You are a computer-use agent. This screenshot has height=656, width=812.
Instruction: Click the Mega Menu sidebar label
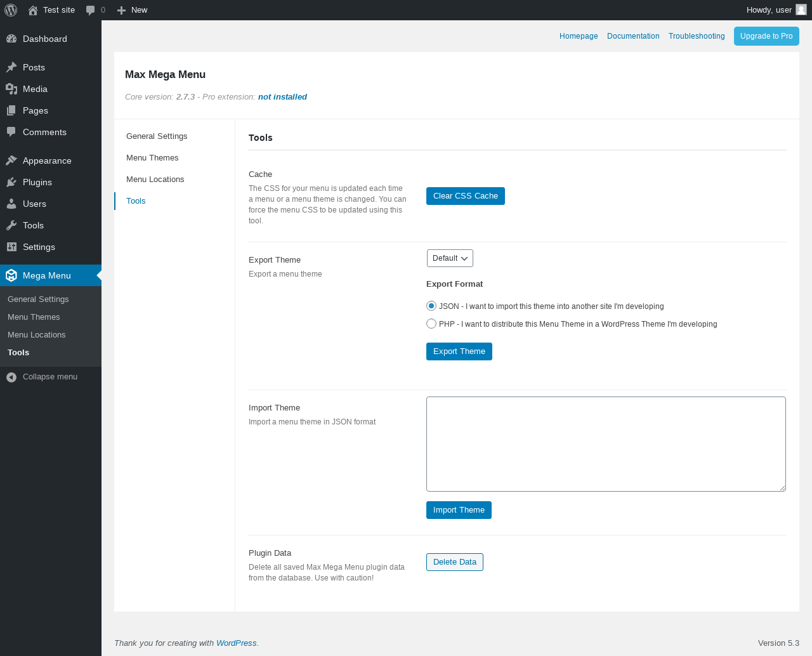pos(47,275)
